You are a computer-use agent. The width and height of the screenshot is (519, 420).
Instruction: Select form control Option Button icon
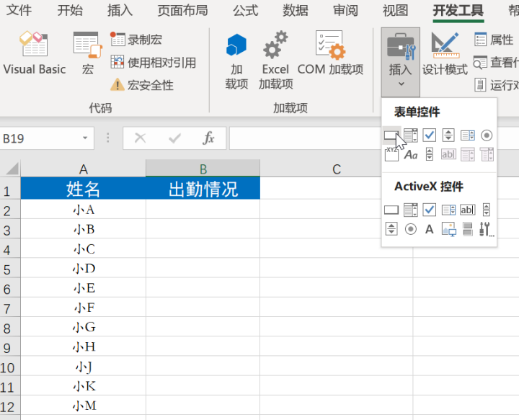pyautogui.click(x=487, y=135)
